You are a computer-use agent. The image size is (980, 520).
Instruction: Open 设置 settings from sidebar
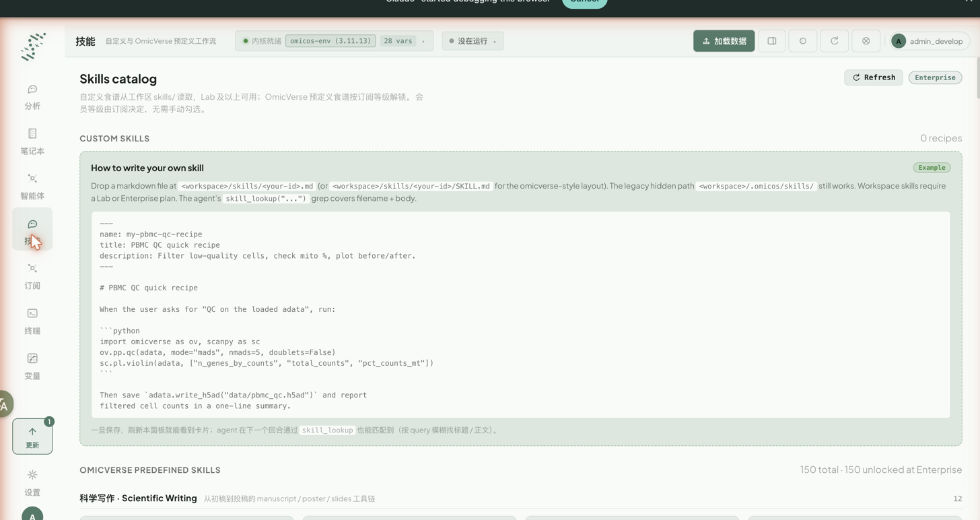[x=32, y=483]
